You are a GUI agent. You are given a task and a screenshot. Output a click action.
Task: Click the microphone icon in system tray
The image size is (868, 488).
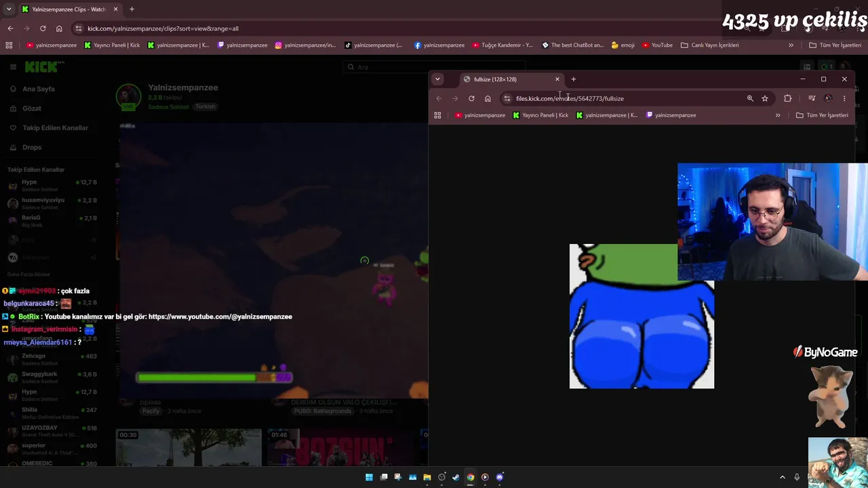[797, 477]
